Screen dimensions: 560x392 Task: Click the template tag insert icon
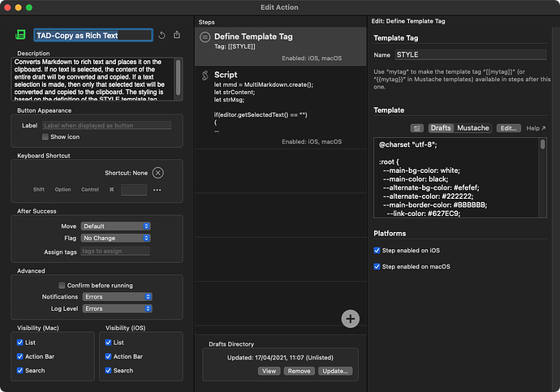[417, 128]
